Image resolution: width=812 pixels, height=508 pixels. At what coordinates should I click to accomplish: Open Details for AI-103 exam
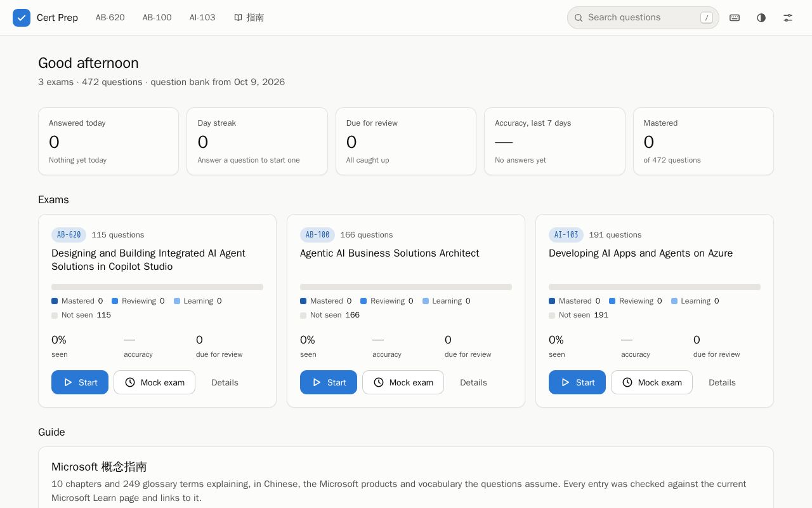(722, 382)
